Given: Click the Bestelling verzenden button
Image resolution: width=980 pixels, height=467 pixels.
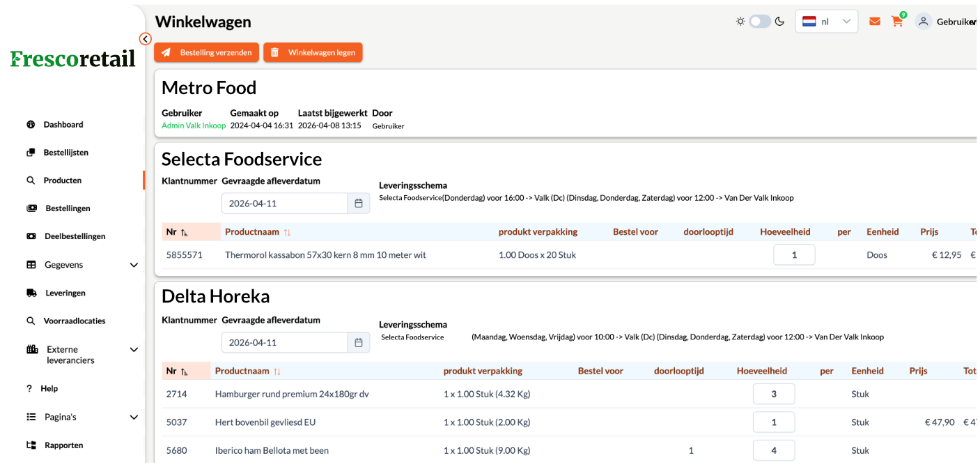Looking at the screenshot, I should click(x=206, y=53).
